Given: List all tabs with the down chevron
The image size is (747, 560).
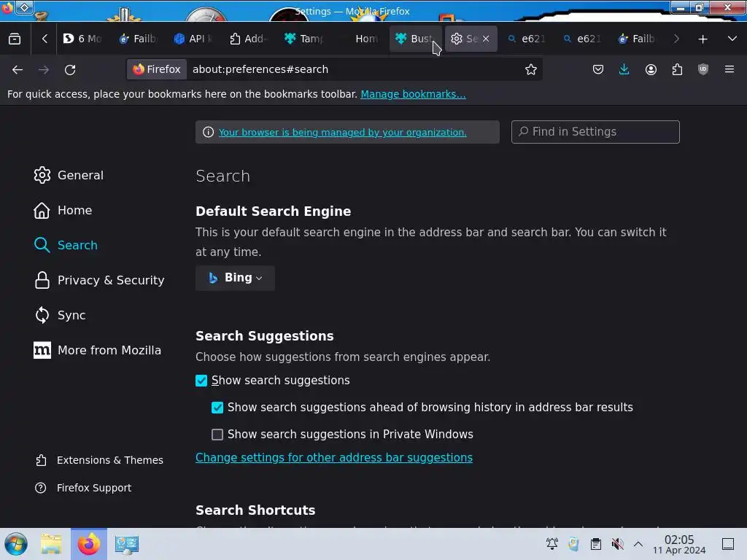Looking at the screenshot, I should 732,39.
